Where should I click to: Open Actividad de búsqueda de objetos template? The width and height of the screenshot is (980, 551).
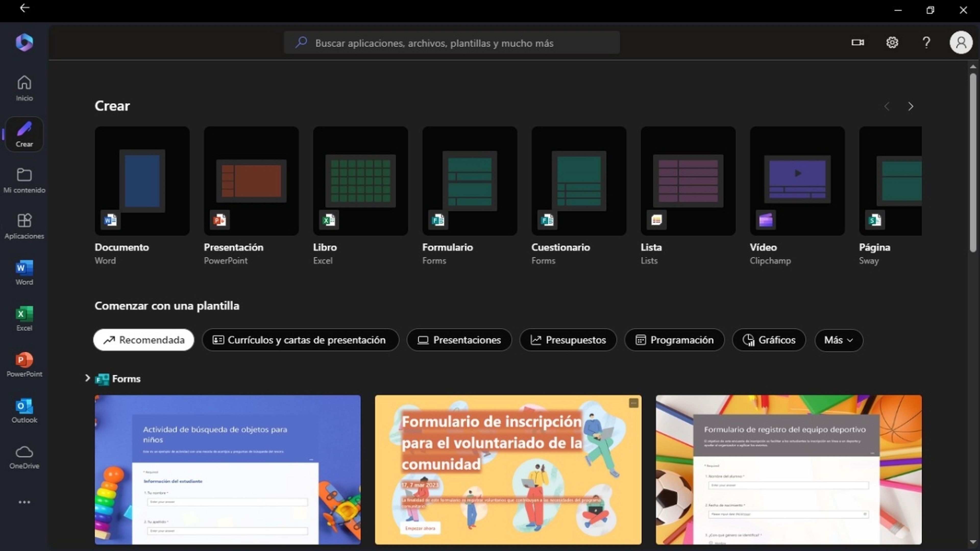(227, 470)
